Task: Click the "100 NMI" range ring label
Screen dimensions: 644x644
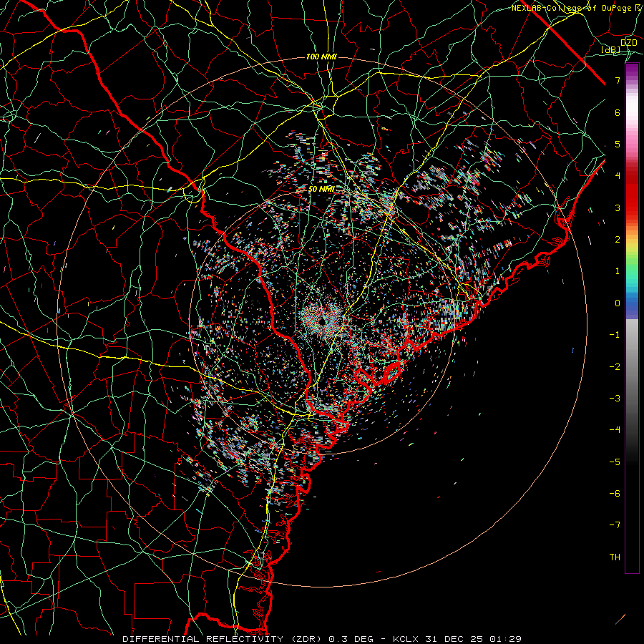Action: point(321,57)
